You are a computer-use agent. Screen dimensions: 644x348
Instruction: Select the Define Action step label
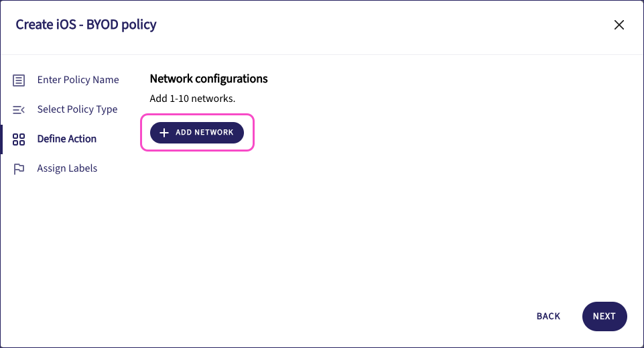tap(67, 139)
